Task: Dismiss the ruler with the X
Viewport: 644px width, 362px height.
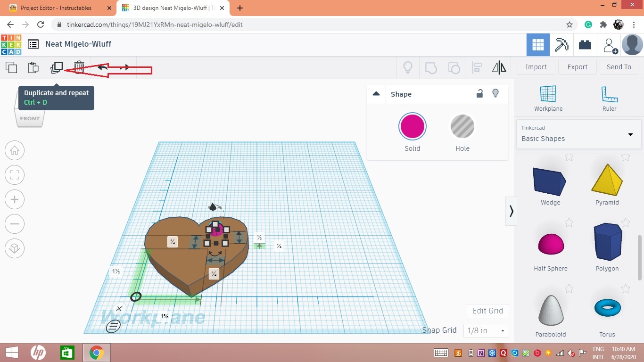Action: (119, 309)
